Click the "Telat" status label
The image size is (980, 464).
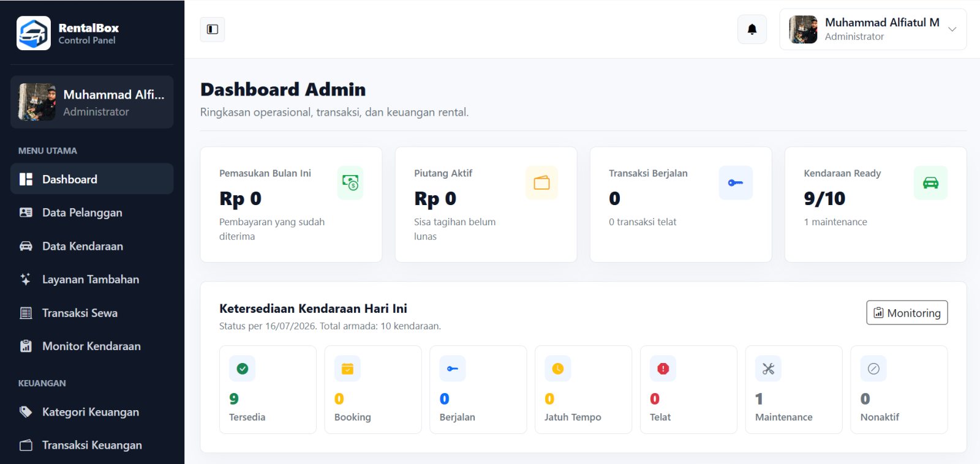point(660,417)
